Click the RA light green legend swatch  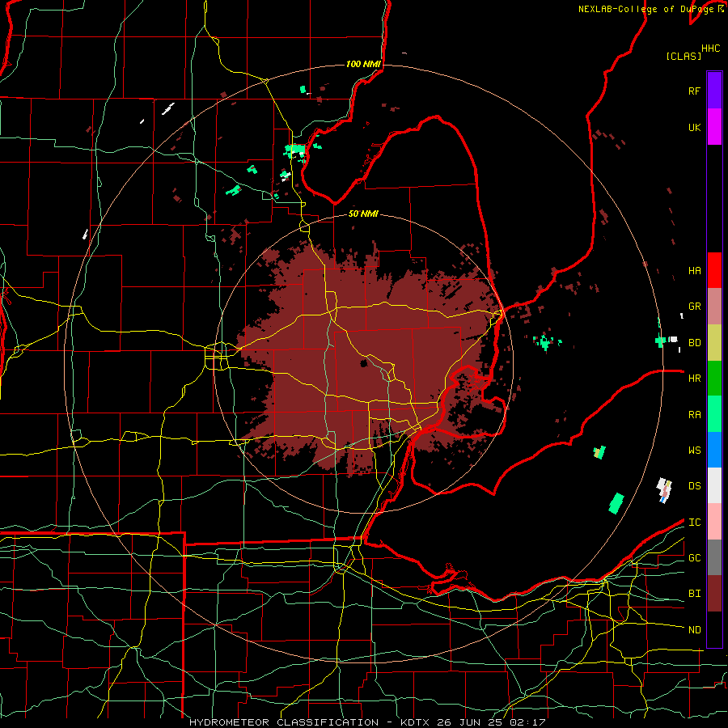click(714, 414)
